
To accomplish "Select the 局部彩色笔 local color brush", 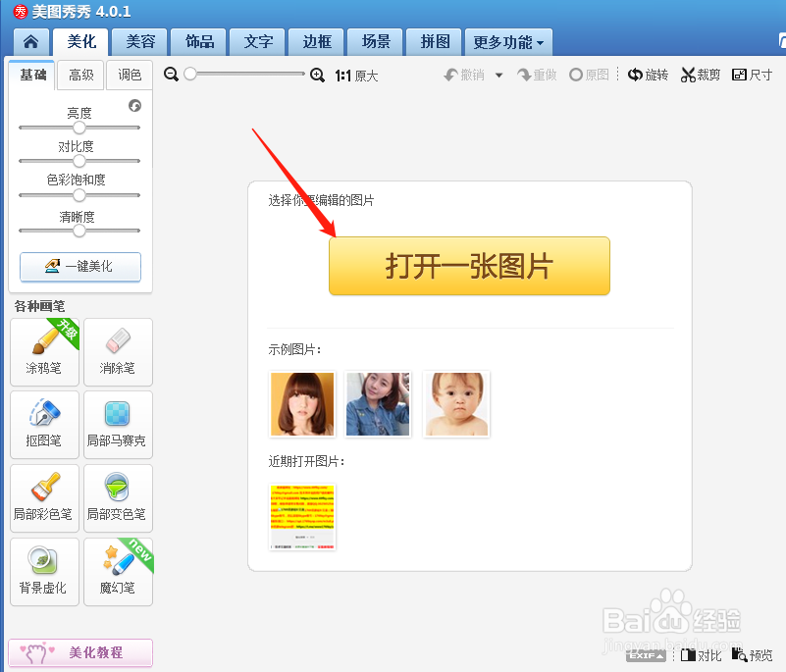I will click(44, 498).
